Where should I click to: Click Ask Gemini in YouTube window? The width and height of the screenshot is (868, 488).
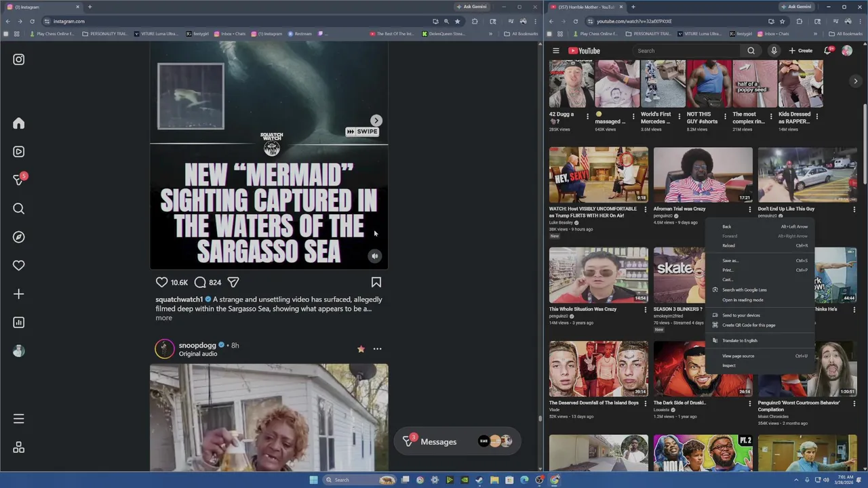[x=796, y=7]
